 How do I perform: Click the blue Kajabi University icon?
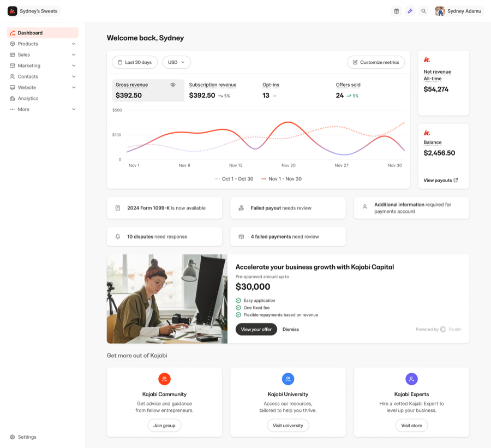[x=288, y=379]
